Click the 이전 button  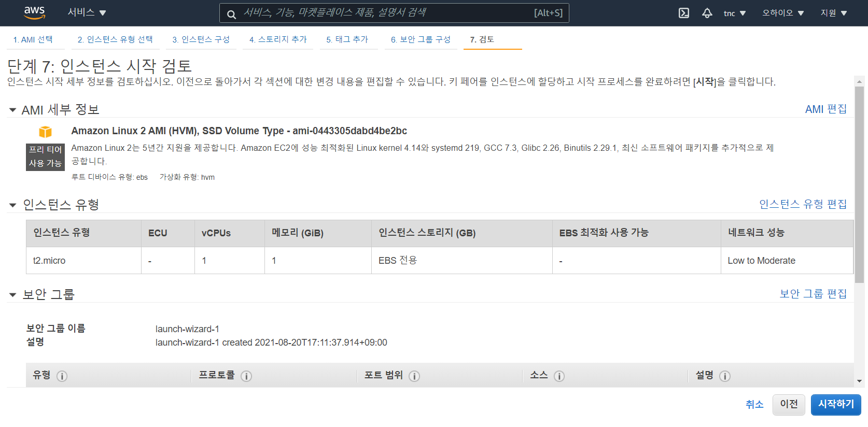(789, 404)
